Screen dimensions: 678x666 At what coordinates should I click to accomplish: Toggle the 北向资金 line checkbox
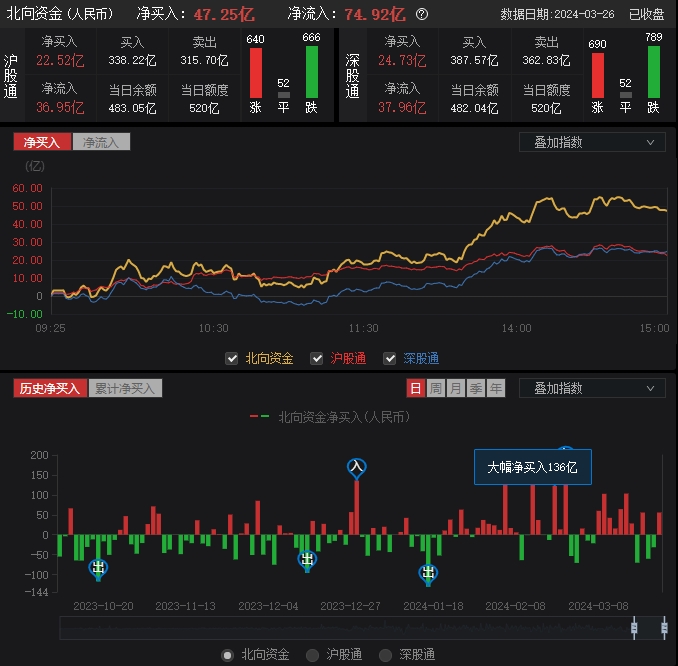(x=232, y=359)
